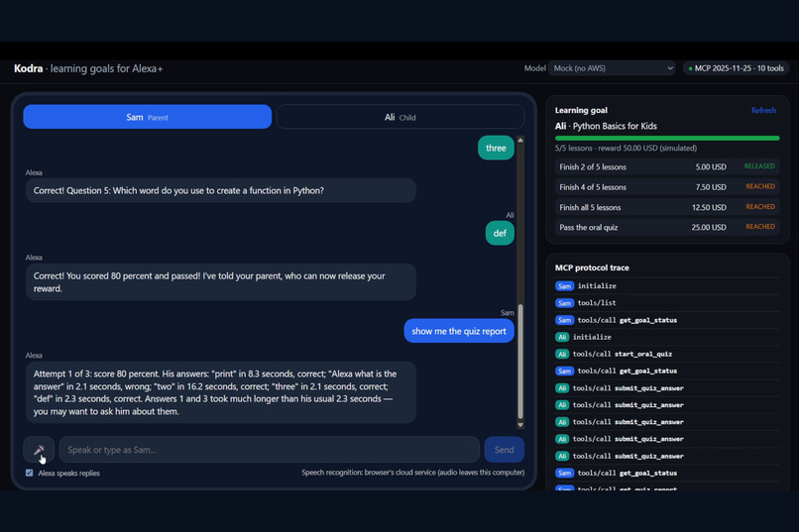Click the 'learning goals for Alexa+' subtitle
This screenshot has width=799, height=532.
(x=106, y=68)
